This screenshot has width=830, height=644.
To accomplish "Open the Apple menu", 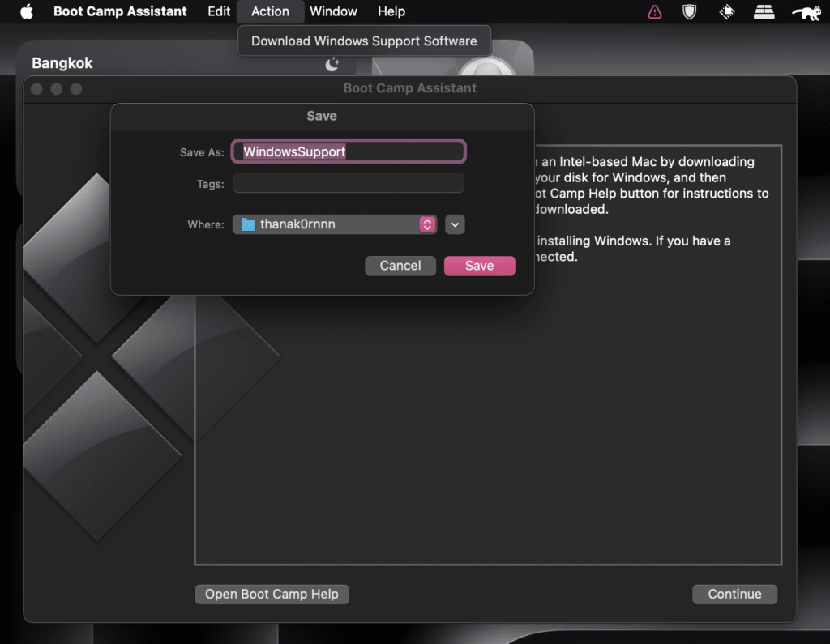I will coord(27,11).
